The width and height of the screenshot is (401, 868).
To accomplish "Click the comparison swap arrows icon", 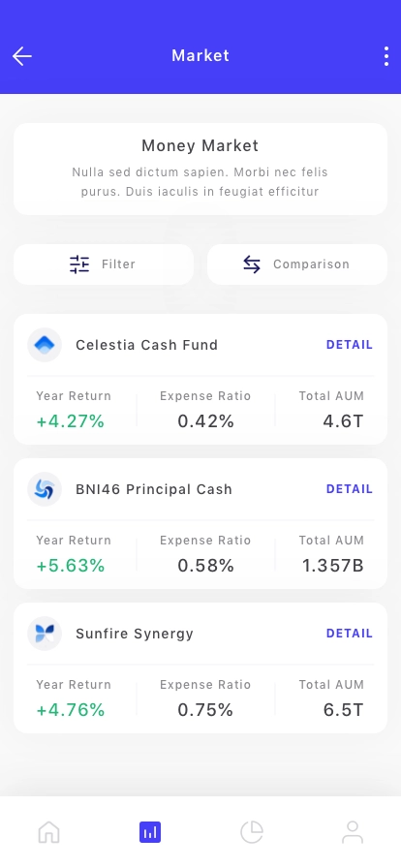I will click(x=252, y=264).
